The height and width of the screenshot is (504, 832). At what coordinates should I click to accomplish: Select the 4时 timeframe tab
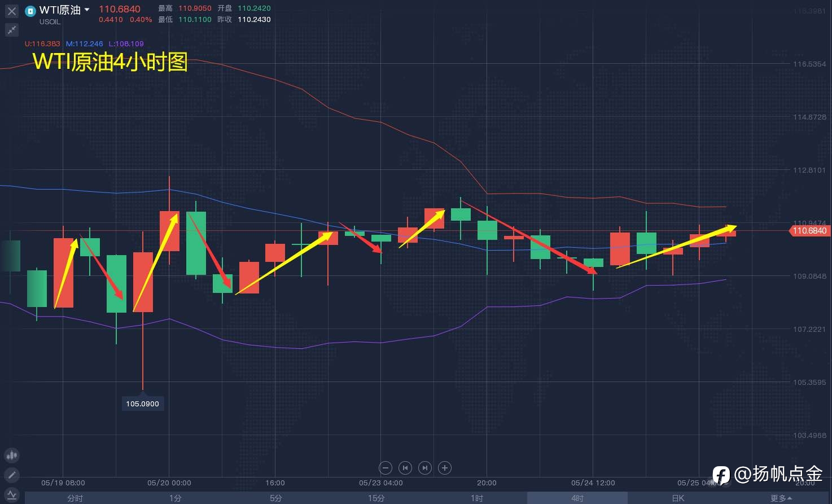(577, 498)
